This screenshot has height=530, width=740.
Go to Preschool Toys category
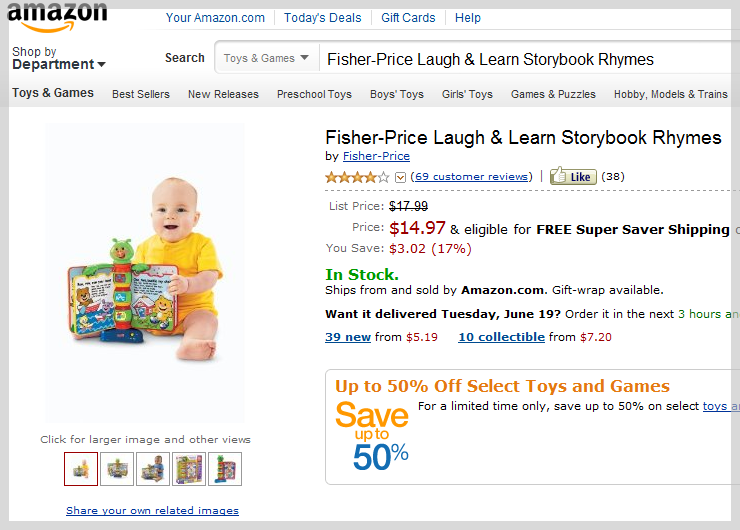point(314,94)
